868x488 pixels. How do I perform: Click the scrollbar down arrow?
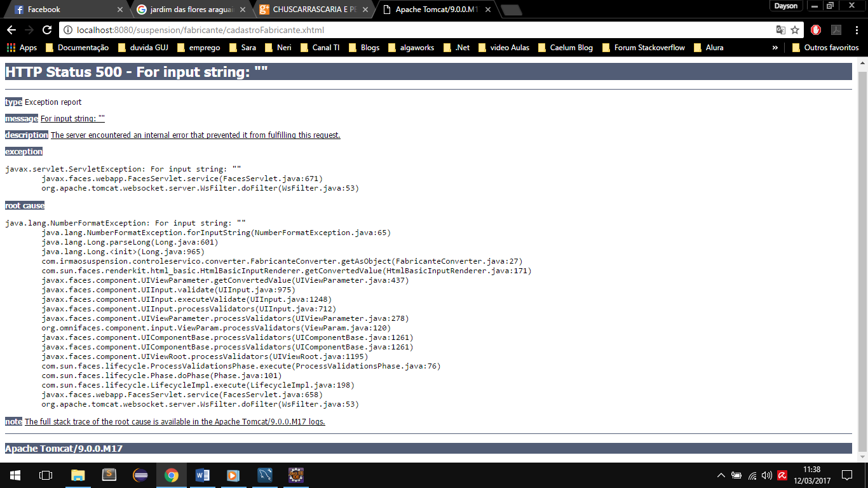point(862,457)
